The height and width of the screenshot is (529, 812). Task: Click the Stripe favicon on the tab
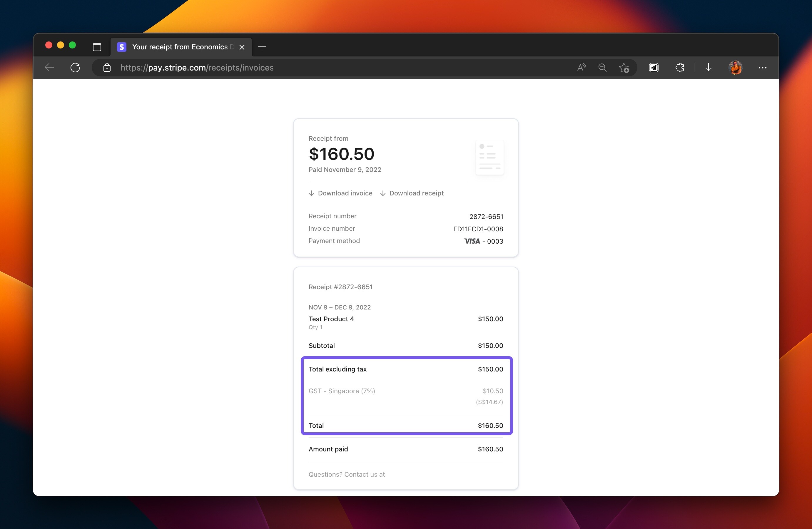point(121,47)
